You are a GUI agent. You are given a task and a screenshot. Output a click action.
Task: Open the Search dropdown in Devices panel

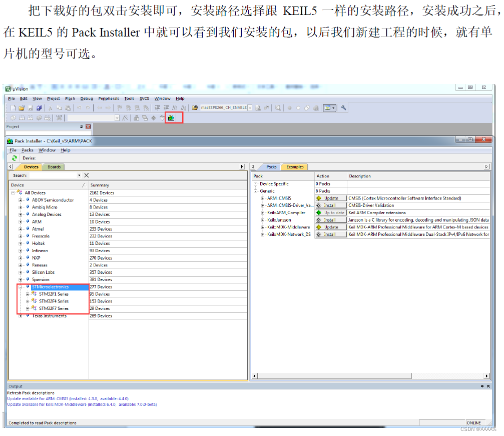coord(80,175)
